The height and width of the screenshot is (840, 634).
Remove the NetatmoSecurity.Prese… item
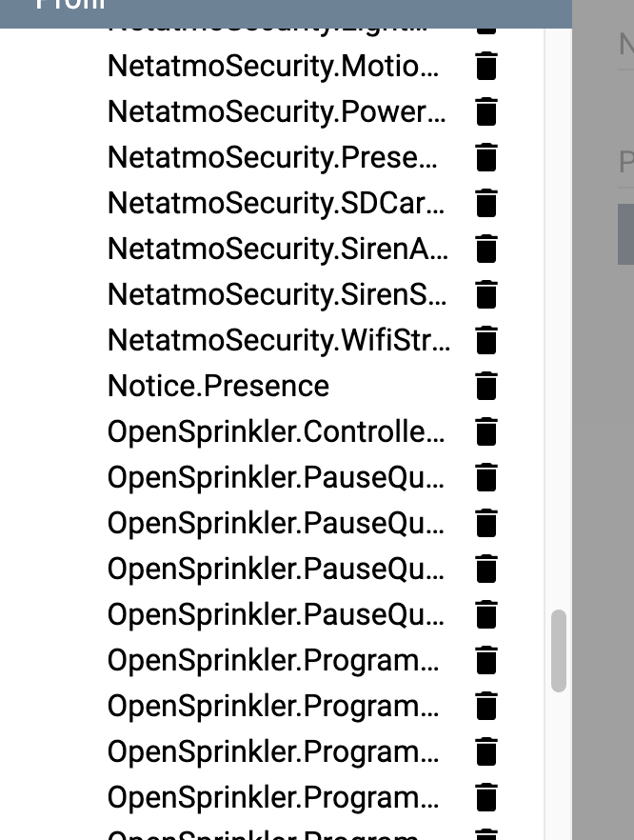click(x=486, y=157)
